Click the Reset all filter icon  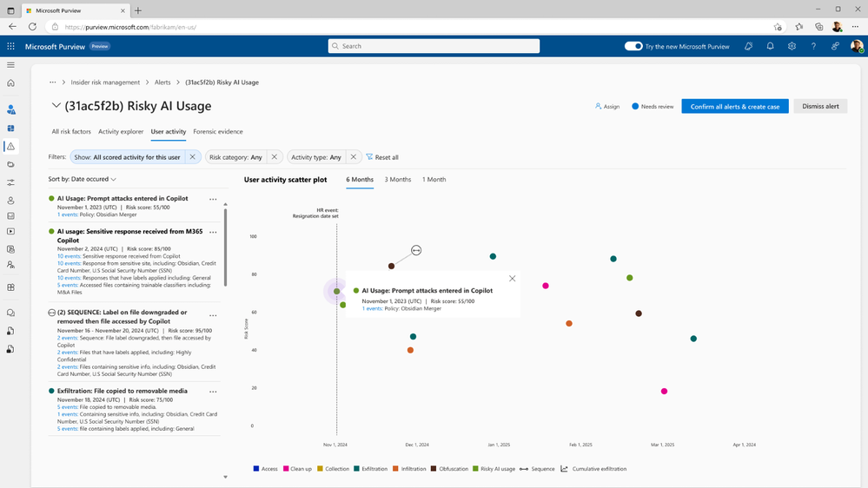(x=369, y=157)
